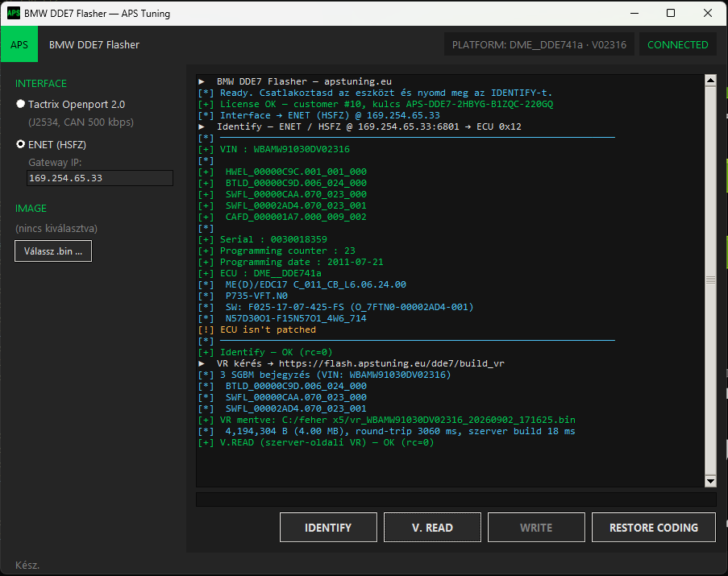The image size is (728, 576).
Task: Click the VIN : WBAMW91030DV02316 log line
Action: (274, 149)
